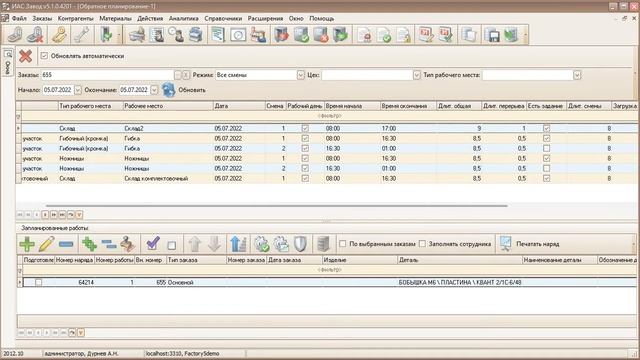This screenshot has width=640, height=360.
Task: Click the shield icon in works toolbar
Action: pos(300,244)
